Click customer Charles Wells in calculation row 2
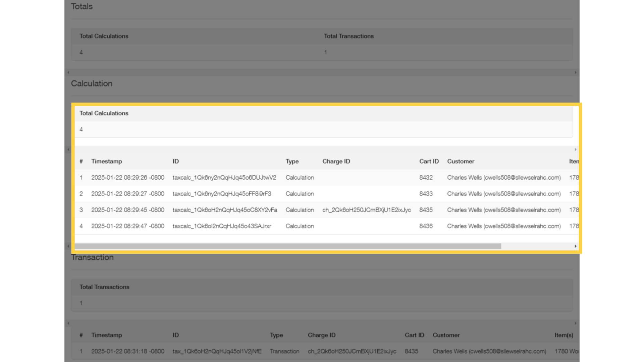The height and width of the screenshot is (362, 644). click(x=503, y=194)
